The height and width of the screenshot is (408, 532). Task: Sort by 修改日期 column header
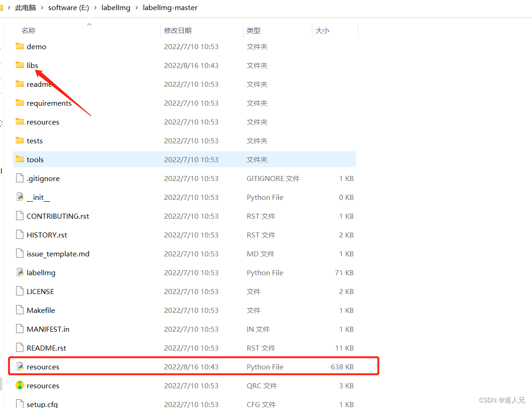click(x=178, y=30)
